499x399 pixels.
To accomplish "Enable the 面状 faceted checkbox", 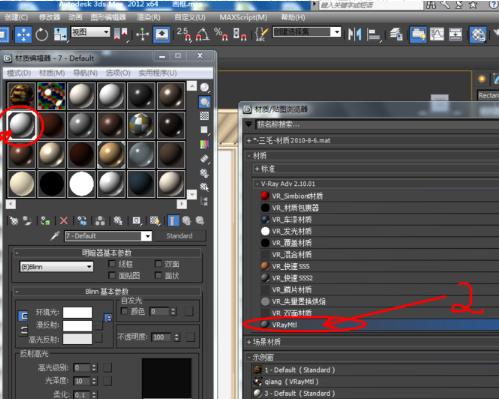I will (158, 276).
